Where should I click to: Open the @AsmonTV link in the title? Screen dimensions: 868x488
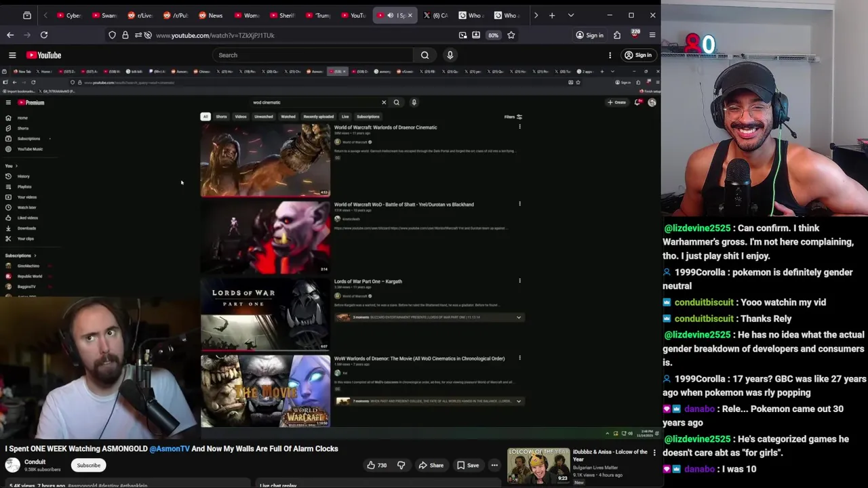(170, 449)
